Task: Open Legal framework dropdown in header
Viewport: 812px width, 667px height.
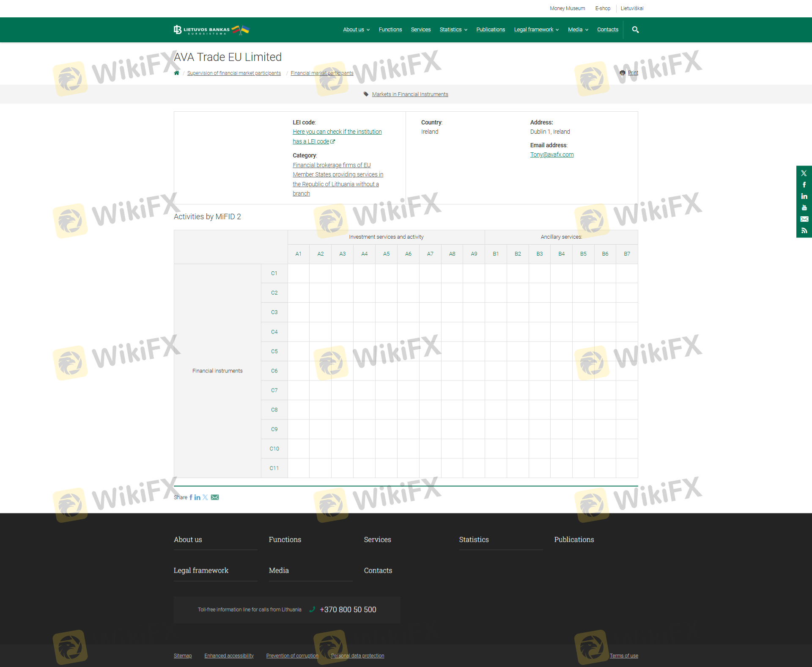Action: click(x=536, y=30)
